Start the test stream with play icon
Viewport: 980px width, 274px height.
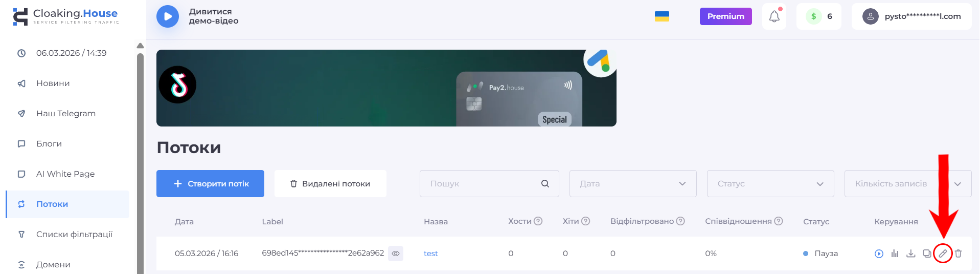pos(879,254)
